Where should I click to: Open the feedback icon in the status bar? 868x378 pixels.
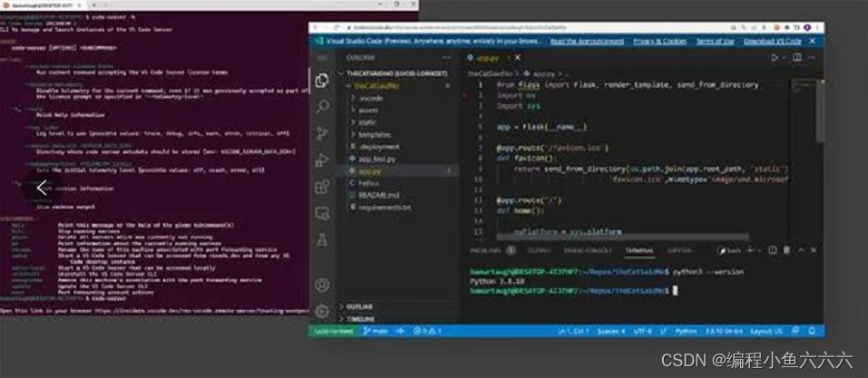click(795, 331)
